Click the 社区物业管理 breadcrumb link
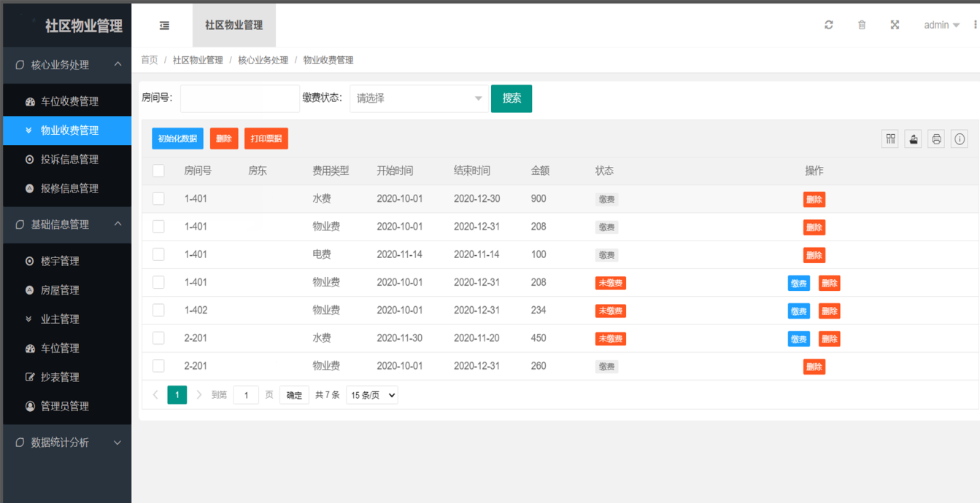 coord(198,60)
